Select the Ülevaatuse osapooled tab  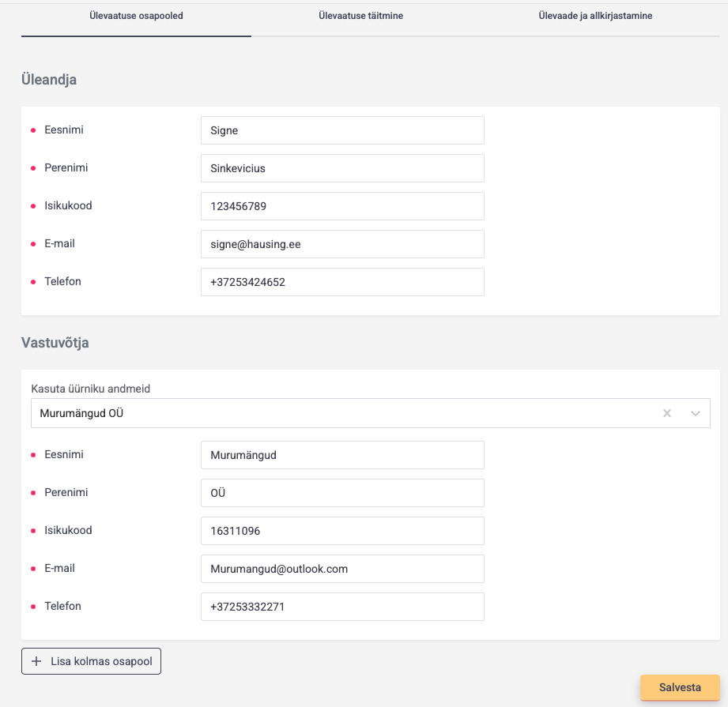point(136,16)
